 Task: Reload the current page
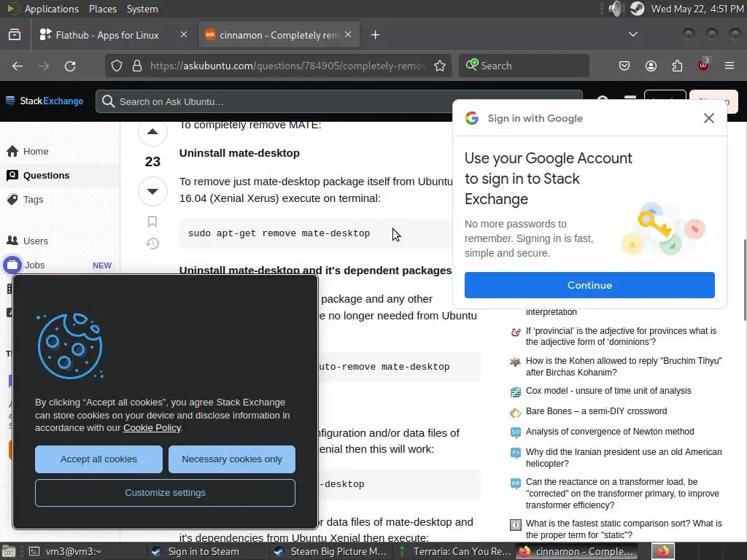(x=70, y=66)
